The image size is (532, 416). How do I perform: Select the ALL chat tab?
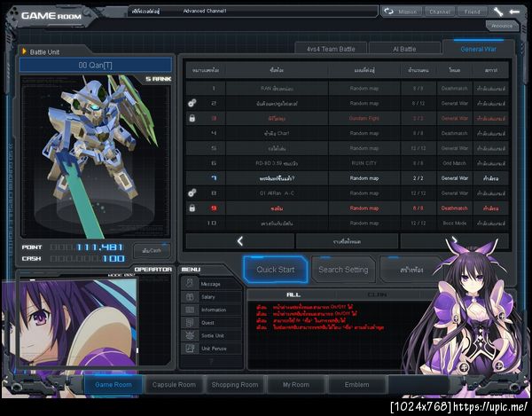coord(293,294)
